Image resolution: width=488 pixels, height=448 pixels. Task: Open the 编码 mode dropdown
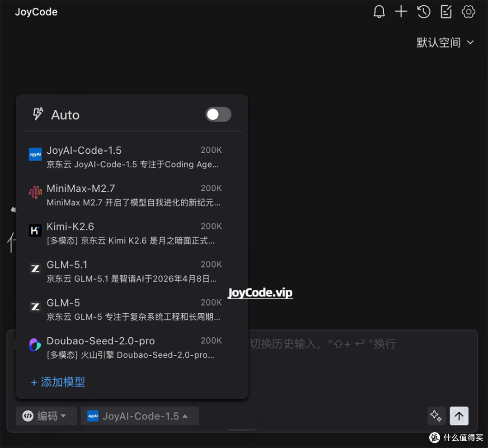tap(47, 416)
